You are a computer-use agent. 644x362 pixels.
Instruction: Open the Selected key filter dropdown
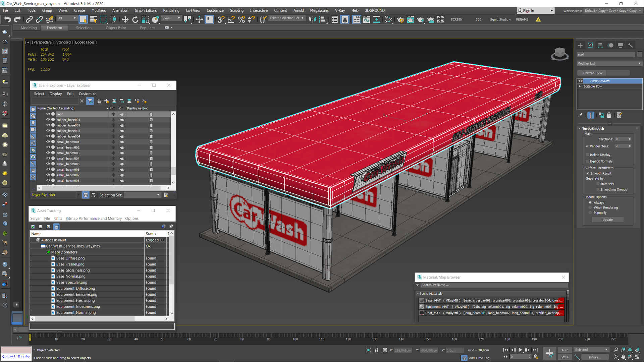click(591, 350)
